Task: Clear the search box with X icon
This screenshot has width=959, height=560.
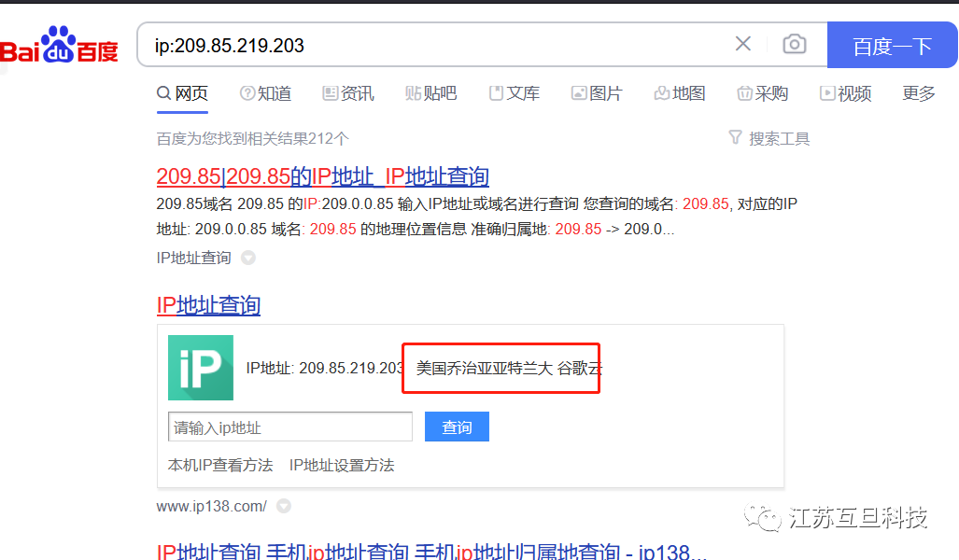Action: [743, 44]
